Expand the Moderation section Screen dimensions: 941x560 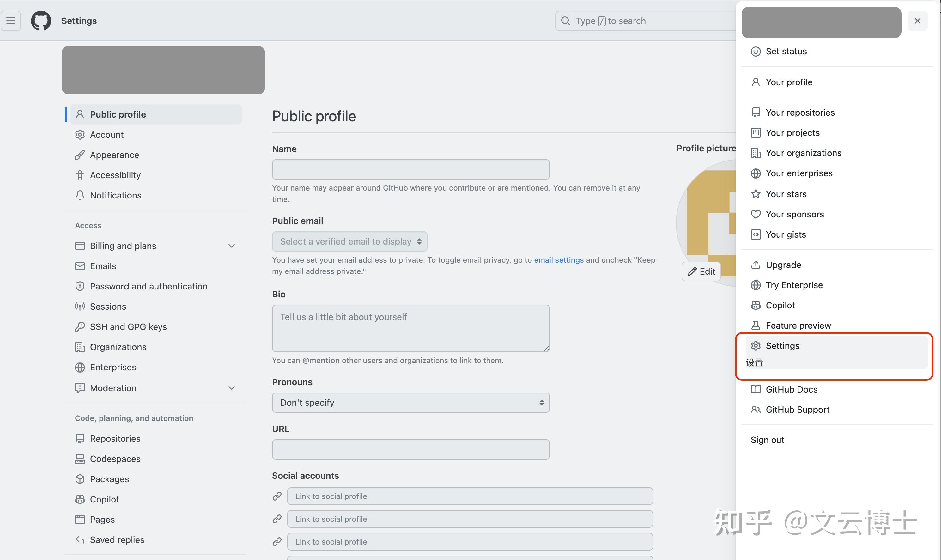(x=231, y=388)
